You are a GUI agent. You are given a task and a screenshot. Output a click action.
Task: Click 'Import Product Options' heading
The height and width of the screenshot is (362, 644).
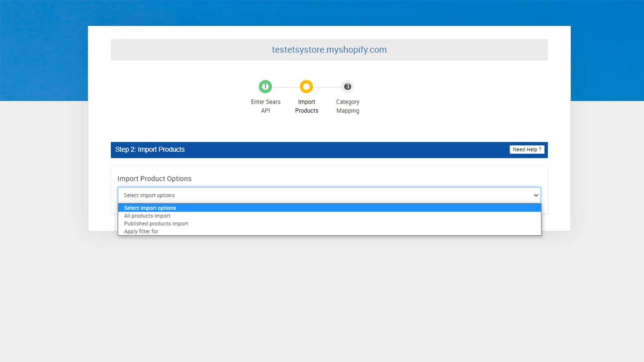(155, 179)
